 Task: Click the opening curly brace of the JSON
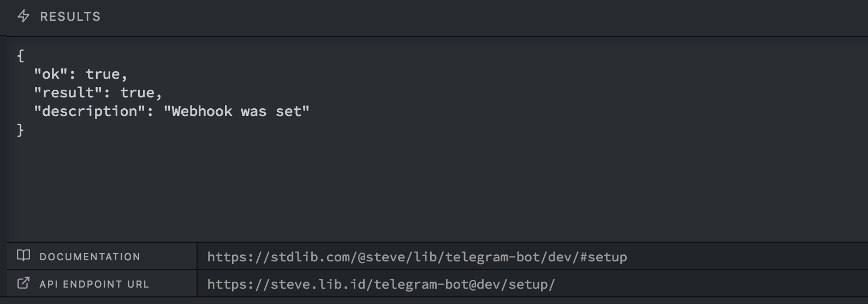[21, 55]
